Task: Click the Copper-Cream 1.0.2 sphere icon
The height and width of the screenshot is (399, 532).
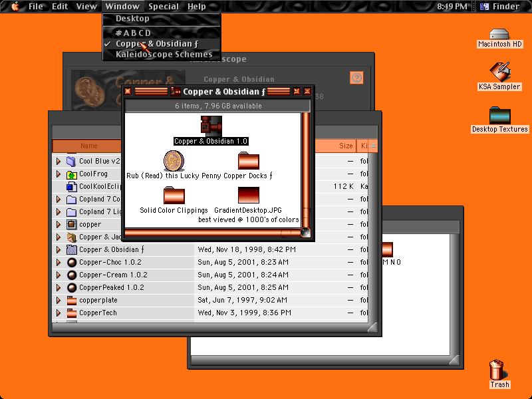Action: click(71, 275)
